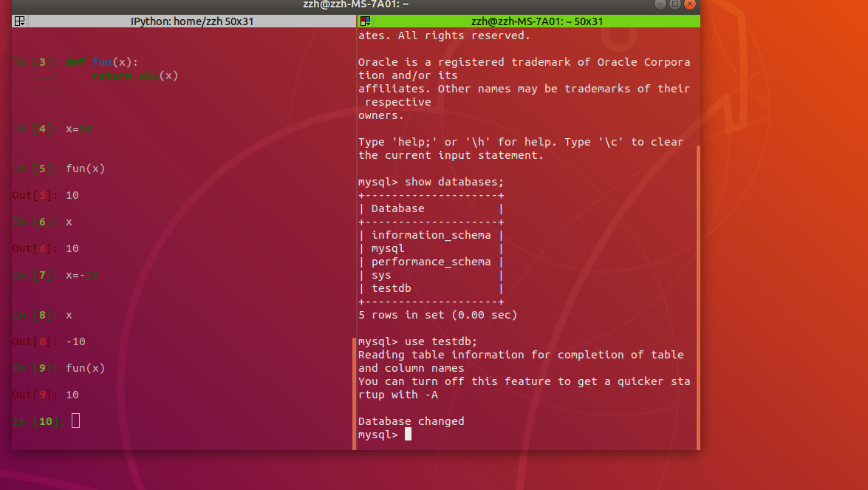This screenshot has width=868, height=490.
Task: Click the 'performance_schema' database row
Action: point(431,262)
